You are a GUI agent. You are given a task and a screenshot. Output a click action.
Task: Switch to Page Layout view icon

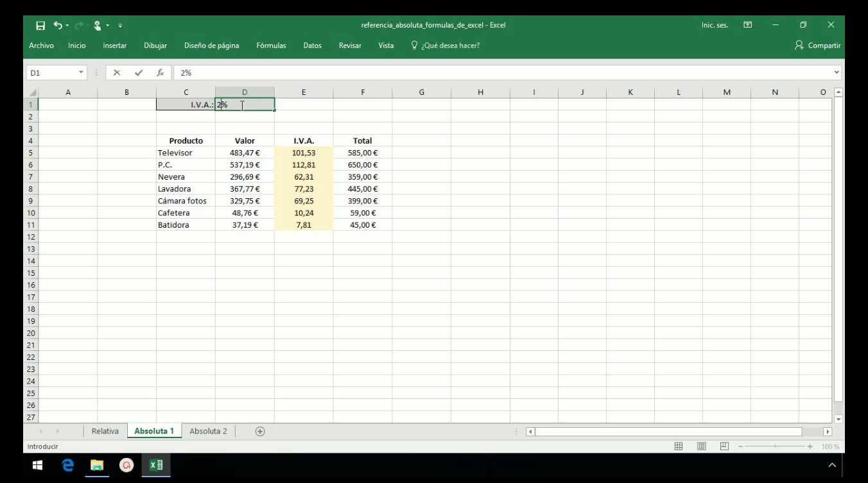(702, 446)
